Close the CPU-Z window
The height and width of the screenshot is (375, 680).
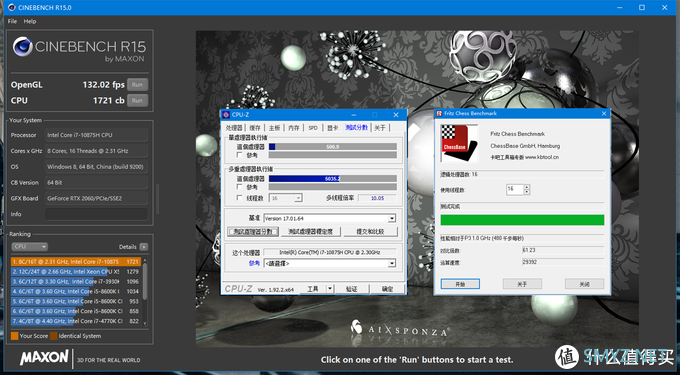[x=396, y=115]
